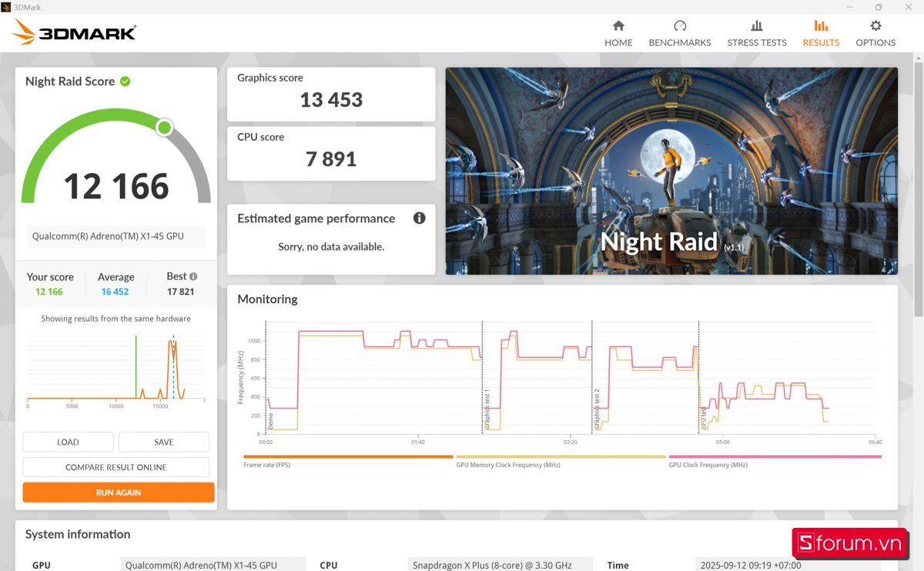This screenshot has height=571, width=924.
Task: Click the CPU test marker in chart
Action: [x=704, y=417]
